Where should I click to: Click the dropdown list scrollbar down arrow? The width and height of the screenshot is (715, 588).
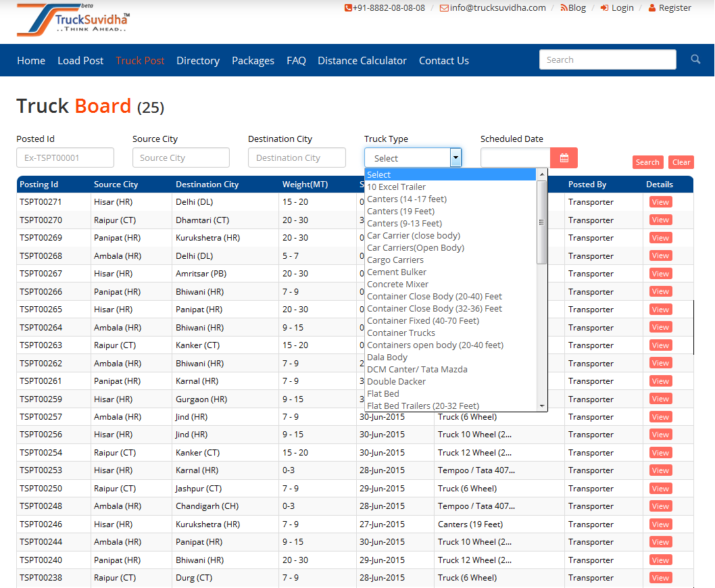pos(541,406)
